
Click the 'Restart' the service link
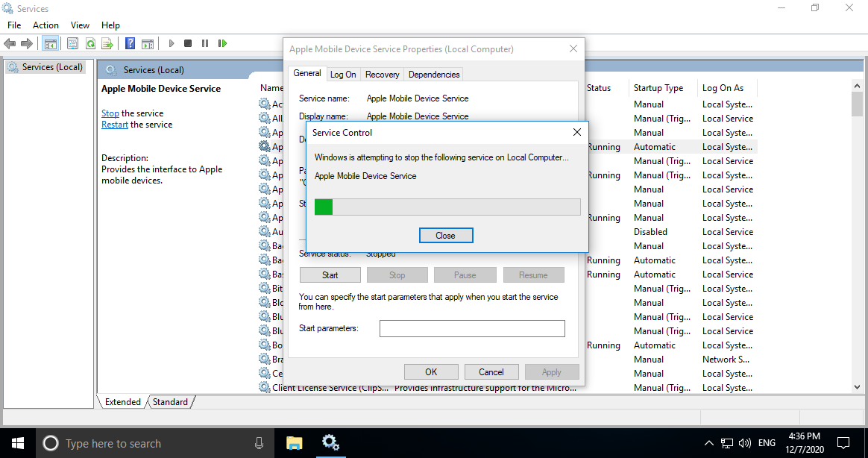tap(115, 125)
